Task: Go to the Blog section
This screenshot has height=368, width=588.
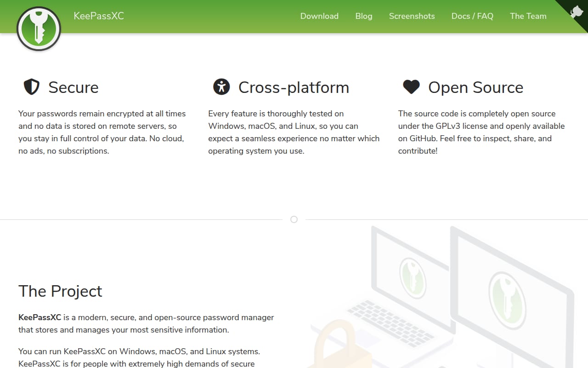Action: 364,16
